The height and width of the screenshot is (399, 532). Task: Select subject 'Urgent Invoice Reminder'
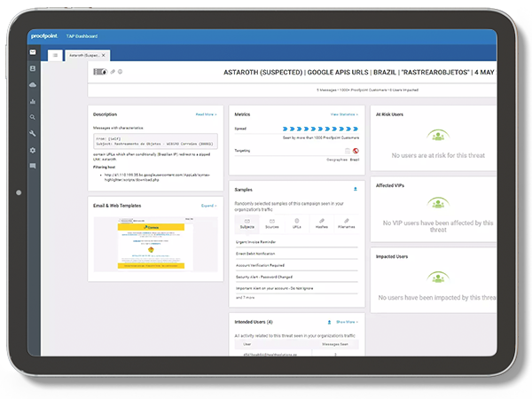point(256,242)
